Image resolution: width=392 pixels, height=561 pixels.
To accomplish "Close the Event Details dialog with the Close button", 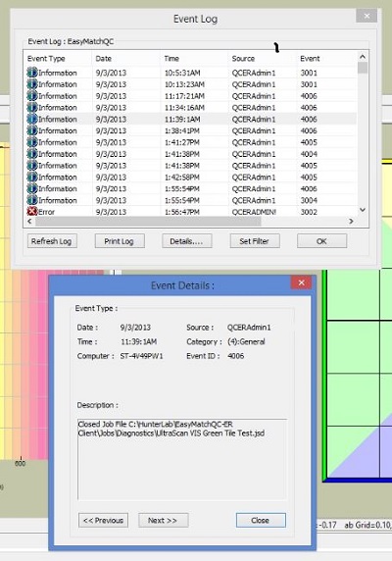I will pos(261,520).
